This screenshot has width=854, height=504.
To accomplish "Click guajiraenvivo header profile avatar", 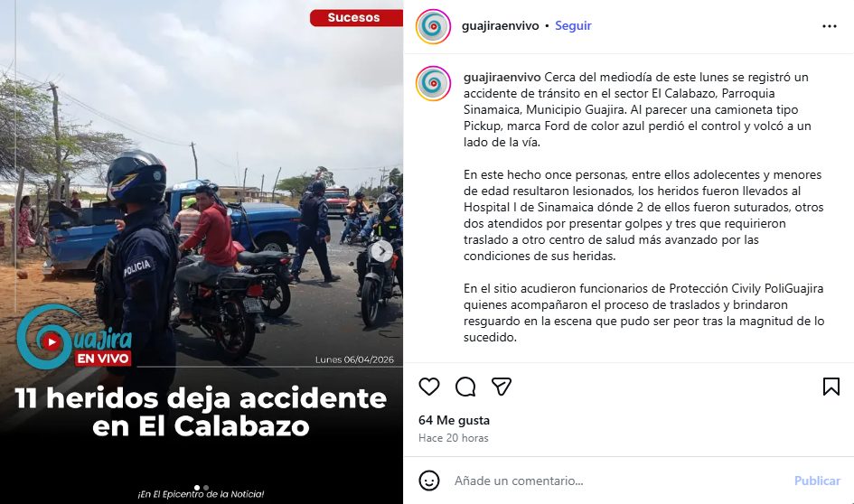I will pos(434,26).
